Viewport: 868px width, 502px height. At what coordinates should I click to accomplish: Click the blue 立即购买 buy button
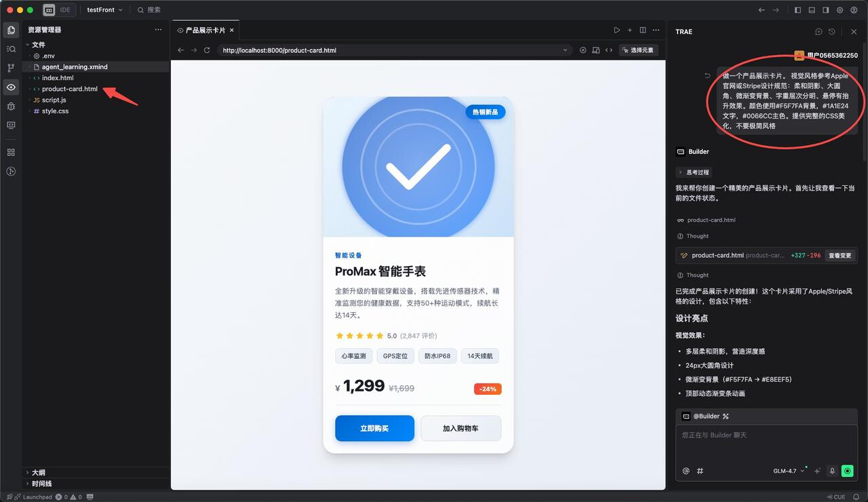374,428
